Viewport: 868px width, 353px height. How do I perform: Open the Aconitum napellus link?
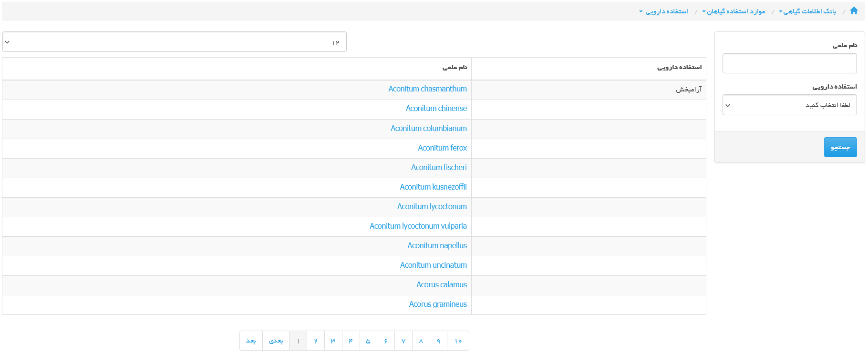tap(437, 246)
